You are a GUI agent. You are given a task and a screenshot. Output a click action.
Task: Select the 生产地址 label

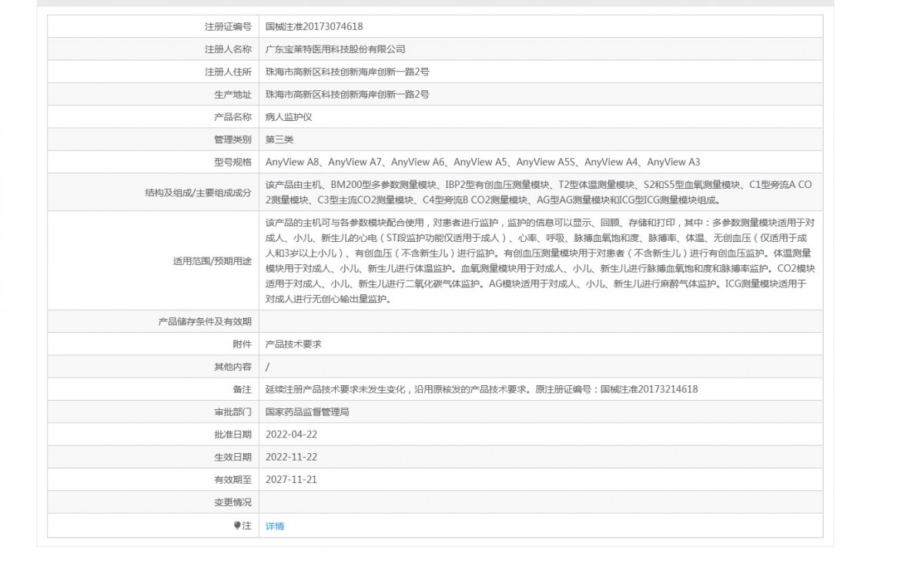[x=233, y=94]
